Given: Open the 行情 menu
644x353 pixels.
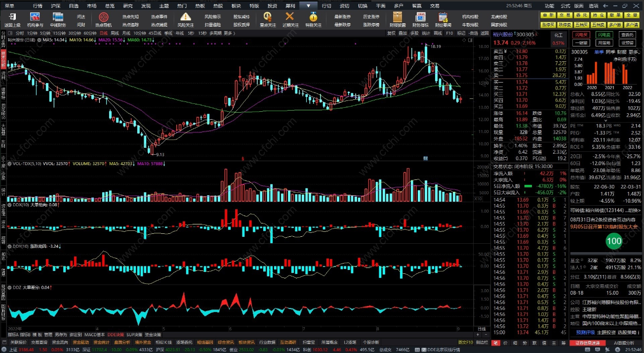Looking at the screenshot, I should coord(38,5).
